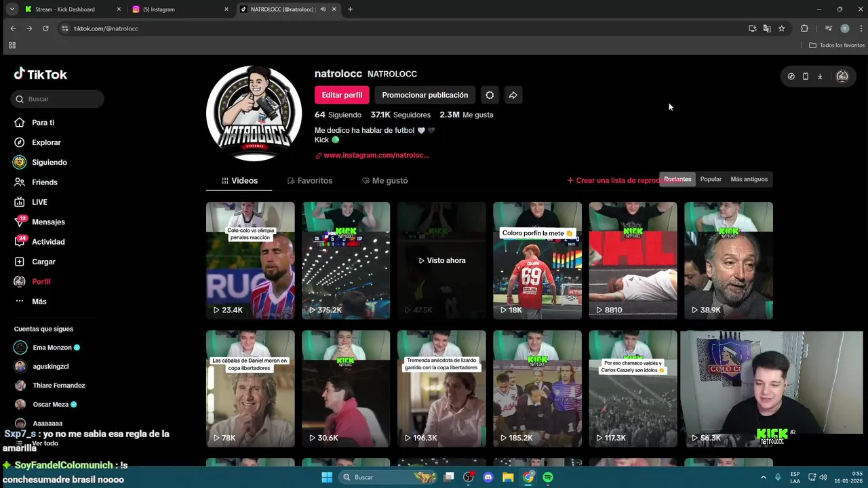The width and height of the screenshot is (868, 488).
Task: Switch to the Instagram tab
Action: click(x=181, y=9)
